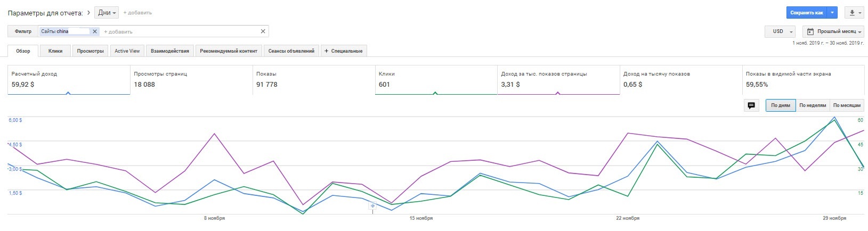This screenshot has width=868, height=231.
Task: Toggle the "Показы" metric card on chart
Action: (x=313, y=80)
